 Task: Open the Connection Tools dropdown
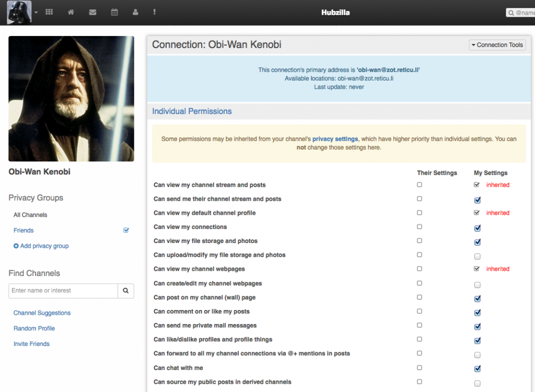(497, 45)
